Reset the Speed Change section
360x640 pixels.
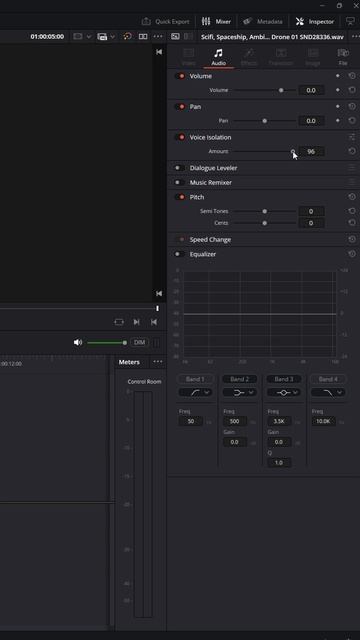coord(352,240)
